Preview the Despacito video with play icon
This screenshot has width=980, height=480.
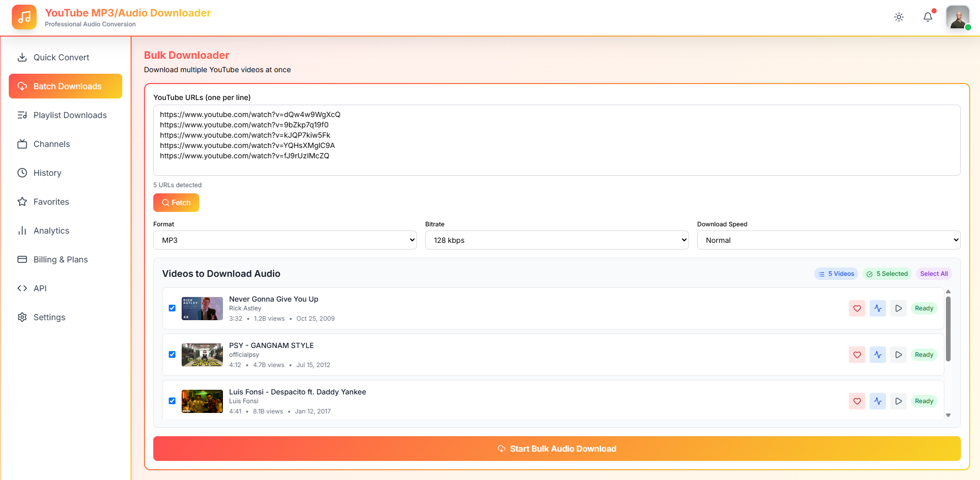(898, 401)
